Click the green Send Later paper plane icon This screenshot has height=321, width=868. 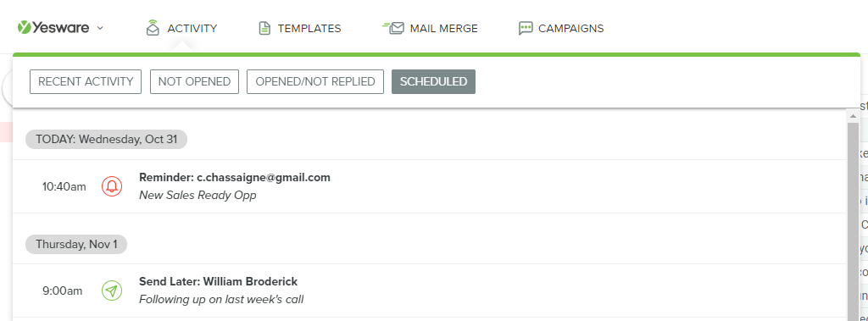(x=112, y=291)
